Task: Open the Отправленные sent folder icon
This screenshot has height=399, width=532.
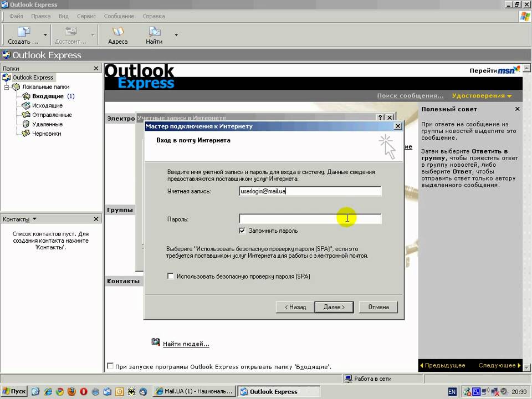Action: [x=26, y=115]
